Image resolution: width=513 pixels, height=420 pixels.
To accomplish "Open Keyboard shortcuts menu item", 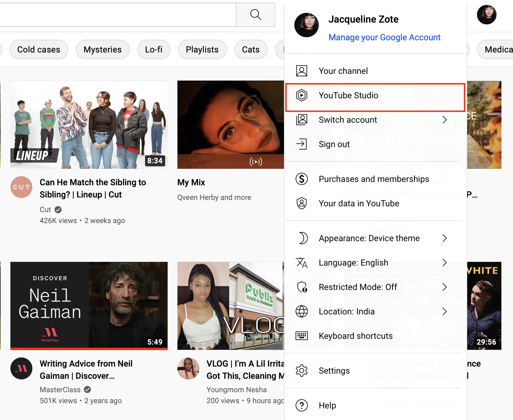I will 375,336.
